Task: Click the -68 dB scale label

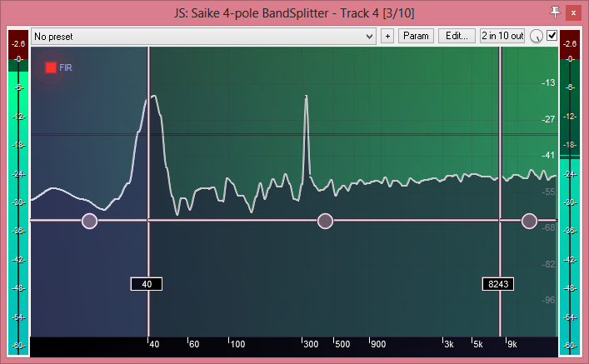Action: tap(548, 227)
